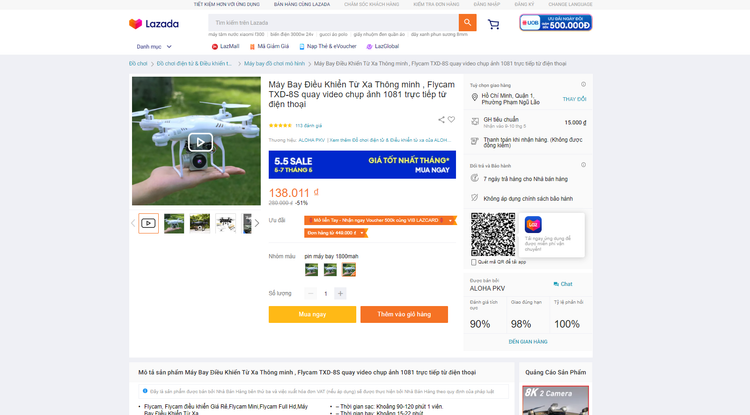Open return and warranty info icon
Image resolution: width=750 pixels, height=415 pixels.
pyautogui.click(x=584, y=164)
